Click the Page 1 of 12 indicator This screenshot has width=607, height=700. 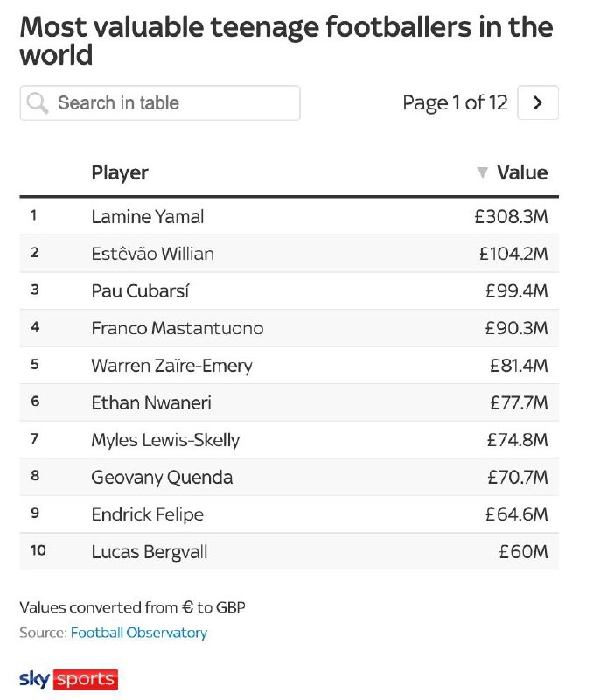[455, 103]
